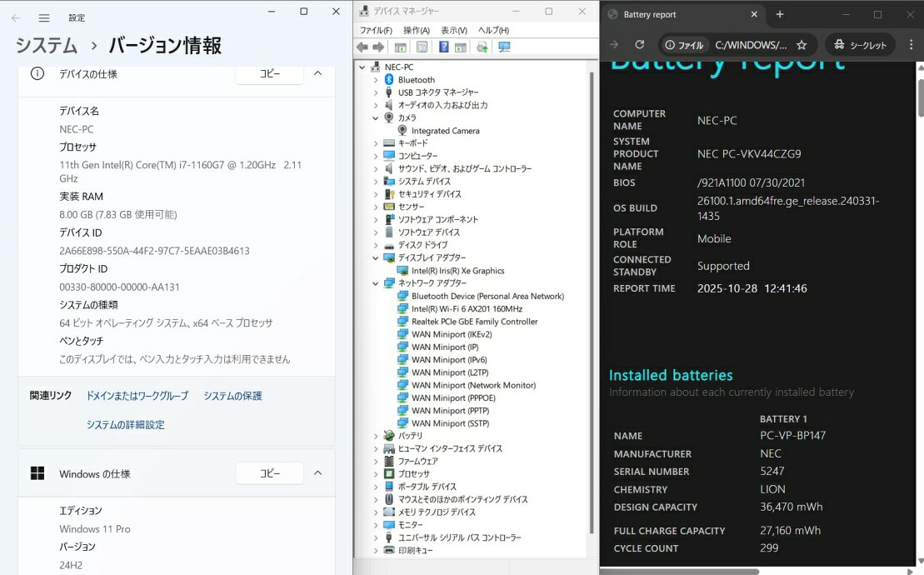Viewport: 924px width, 575px height.
Task: Click the Help icon in Device Manager toolbar
Action: (444, 47)
